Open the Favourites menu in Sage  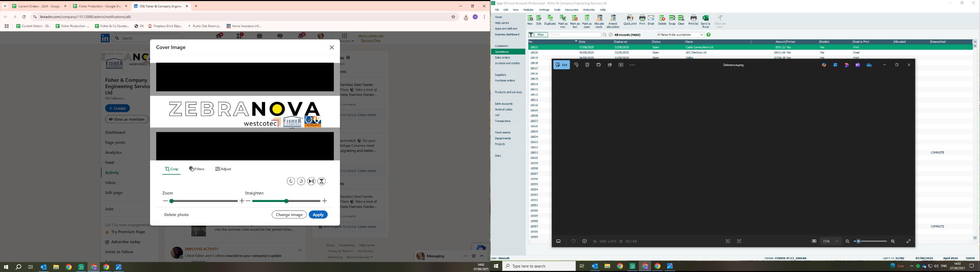point(571,10)
